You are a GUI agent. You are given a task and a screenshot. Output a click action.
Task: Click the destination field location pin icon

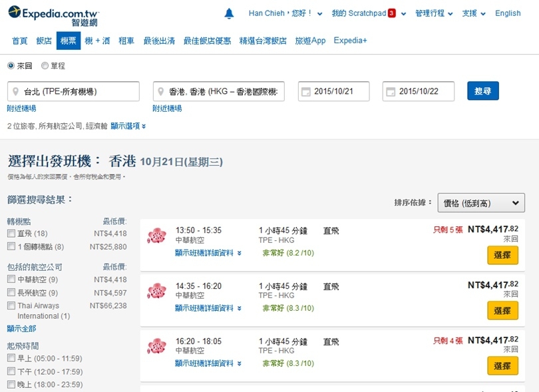pyautogui.click(x=161, y=92)
